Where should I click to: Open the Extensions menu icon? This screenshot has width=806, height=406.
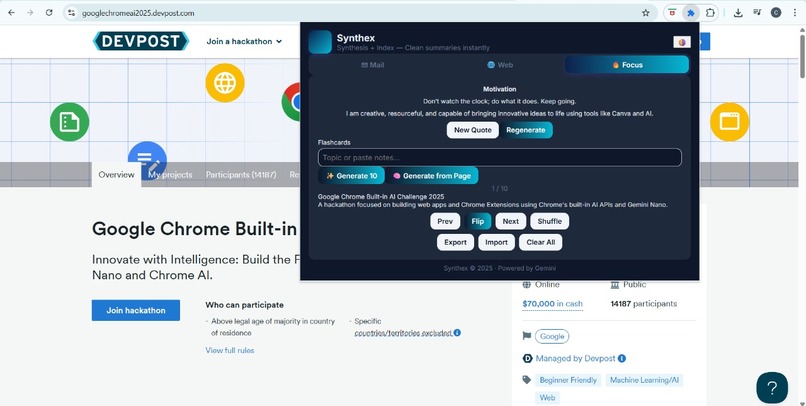click(x=710, y=13)
